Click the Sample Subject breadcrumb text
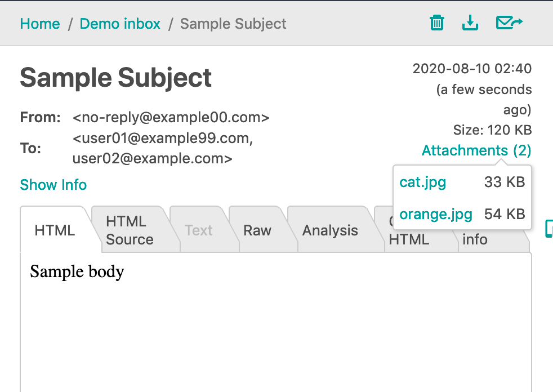Screen dimensions: 553x392 click(x=233, y=24)
